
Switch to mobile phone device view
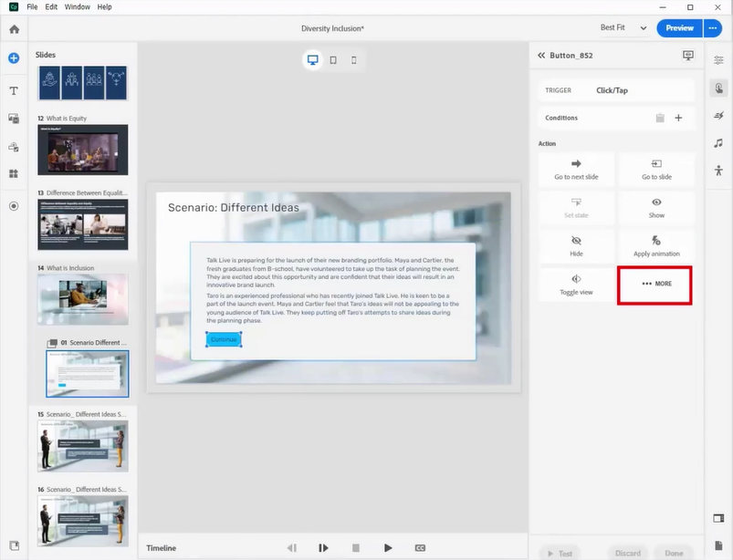coord(354,60)
